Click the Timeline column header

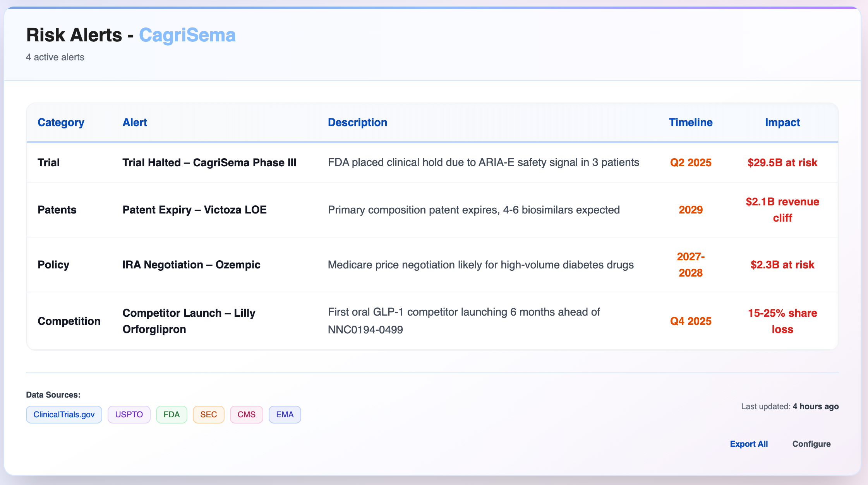coord(690,122)
